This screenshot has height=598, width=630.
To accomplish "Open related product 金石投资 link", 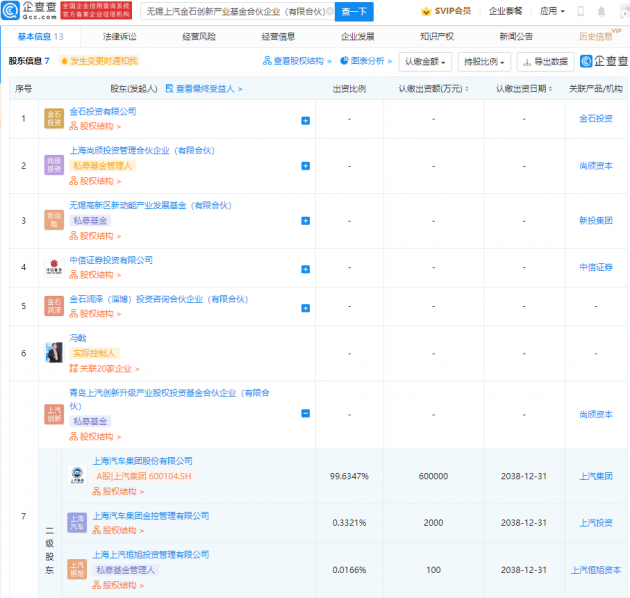I will 596,119.
